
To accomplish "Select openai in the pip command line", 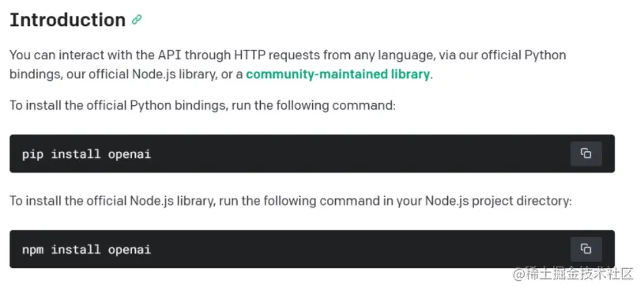I will pyautogui.click(x=130, y=154).
